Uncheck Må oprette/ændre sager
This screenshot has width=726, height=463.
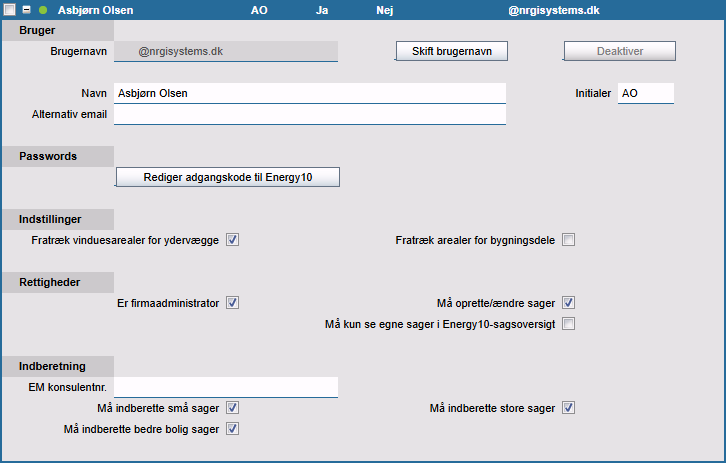568,303
